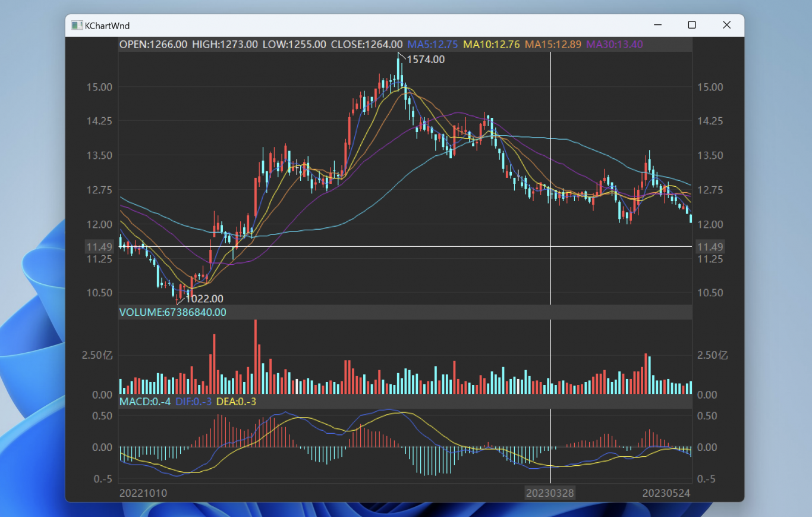Click the LOW:1255.00 value in header
This screenshot has width=812, height=517.
click(x=294, y=45)
